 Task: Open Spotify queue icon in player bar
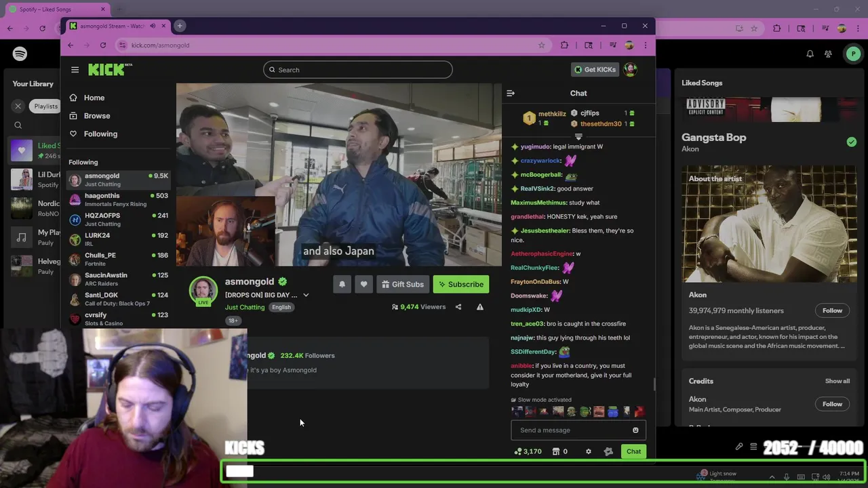pos(753,447)
